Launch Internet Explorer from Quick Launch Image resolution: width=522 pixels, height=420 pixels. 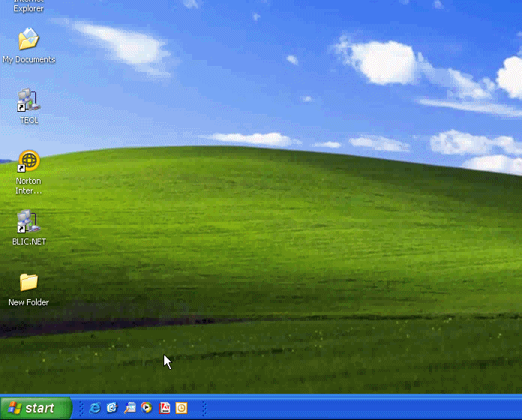95,408
